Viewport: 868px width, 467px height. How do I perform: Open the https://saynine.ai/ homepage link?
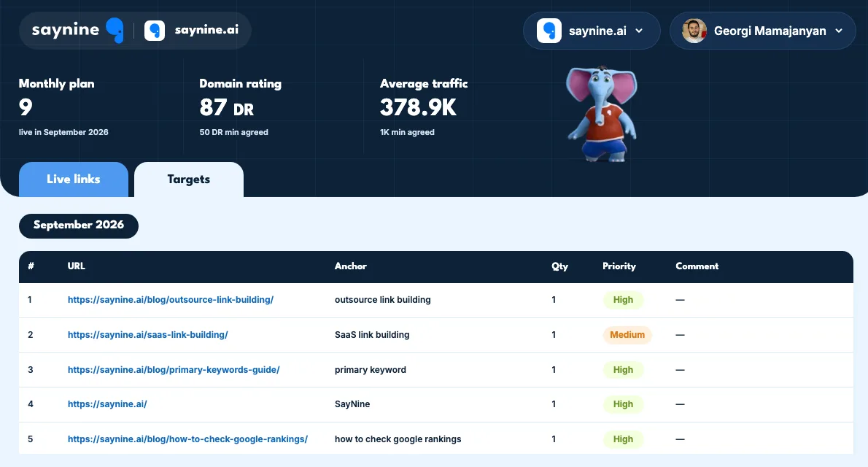[107, 404]
